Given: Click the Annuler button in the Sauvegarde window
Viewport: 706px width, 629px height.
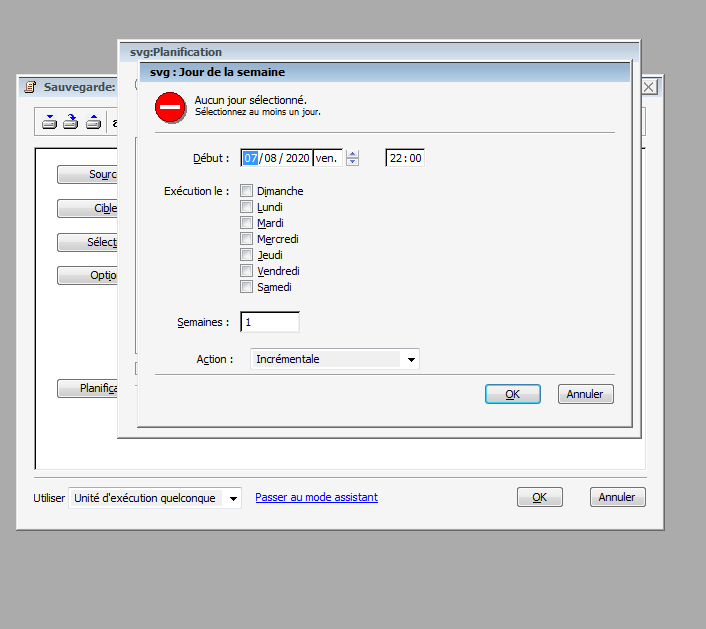Looking at the screenshot, I should [618, 497].
